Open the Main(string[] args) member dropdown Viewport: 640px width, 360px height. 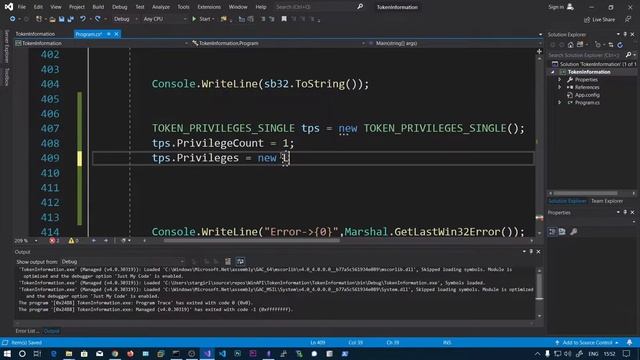coord(454,43)
